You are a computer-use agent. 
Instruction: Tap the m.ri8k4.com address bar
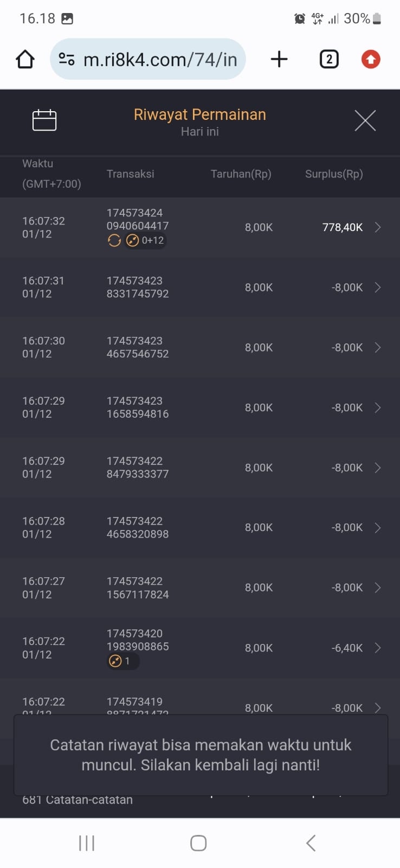(160, 59)
